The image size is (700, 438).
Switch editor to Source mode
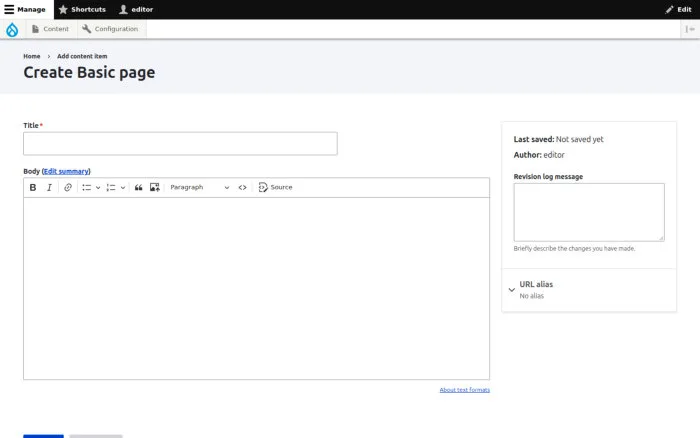(275, 188)
